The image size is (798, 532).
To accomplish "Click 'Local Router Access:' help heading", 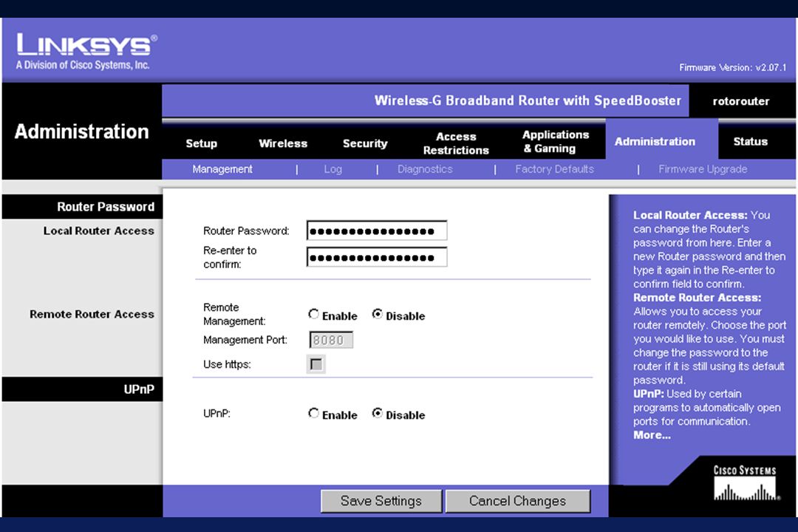I will tap(690, 215).
